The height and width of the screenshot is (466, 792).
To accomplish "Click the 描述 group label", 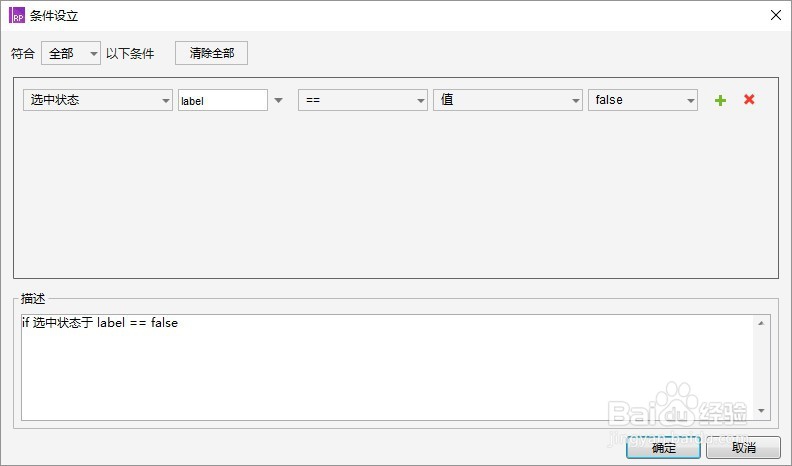I will coord(33,299).
